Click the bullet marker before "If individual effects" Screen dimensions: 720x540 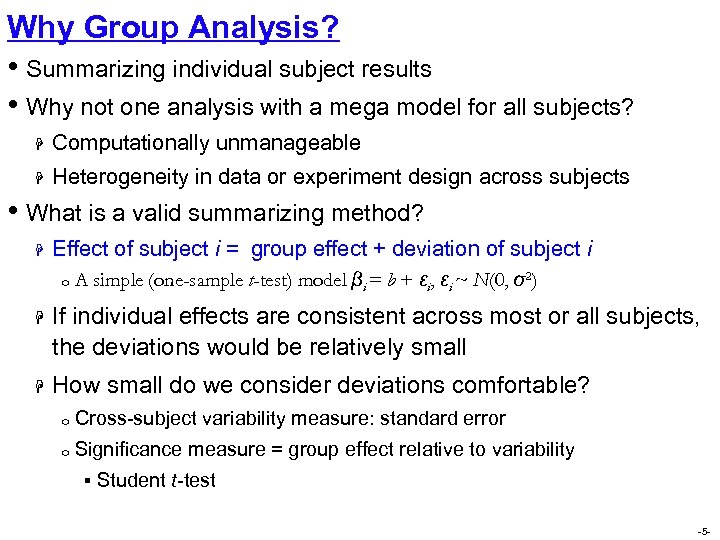[34, 318]
